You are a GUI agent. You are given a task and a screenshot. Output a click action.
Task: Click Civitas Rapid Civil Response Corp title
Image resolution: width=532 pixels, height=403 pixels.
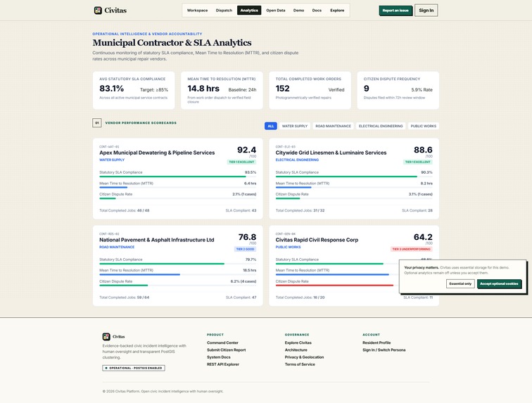[x=317, y=240]
